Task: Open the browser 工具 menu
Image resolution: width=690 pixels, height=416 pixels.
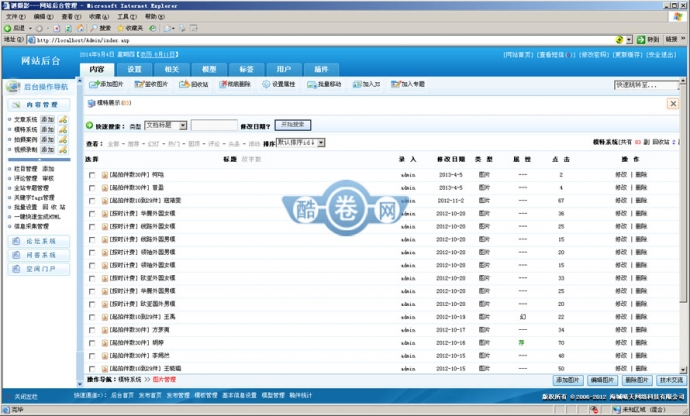Action: [126, 17]
